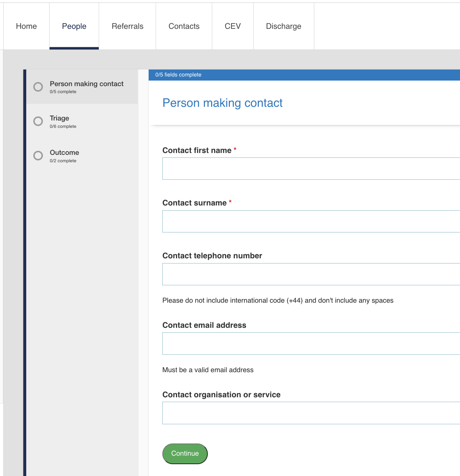The width and height of the screenshot is (460, 476).
Task: Click into the Contact surname field
Action: pos(311,221)
